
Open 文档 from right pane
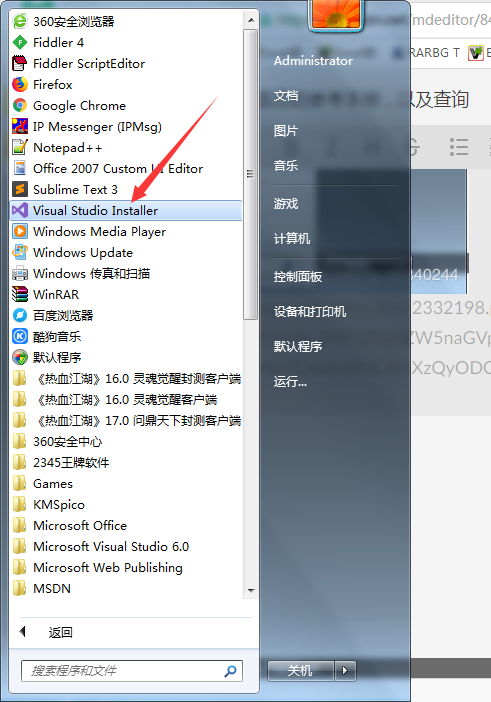coord(286,95)
